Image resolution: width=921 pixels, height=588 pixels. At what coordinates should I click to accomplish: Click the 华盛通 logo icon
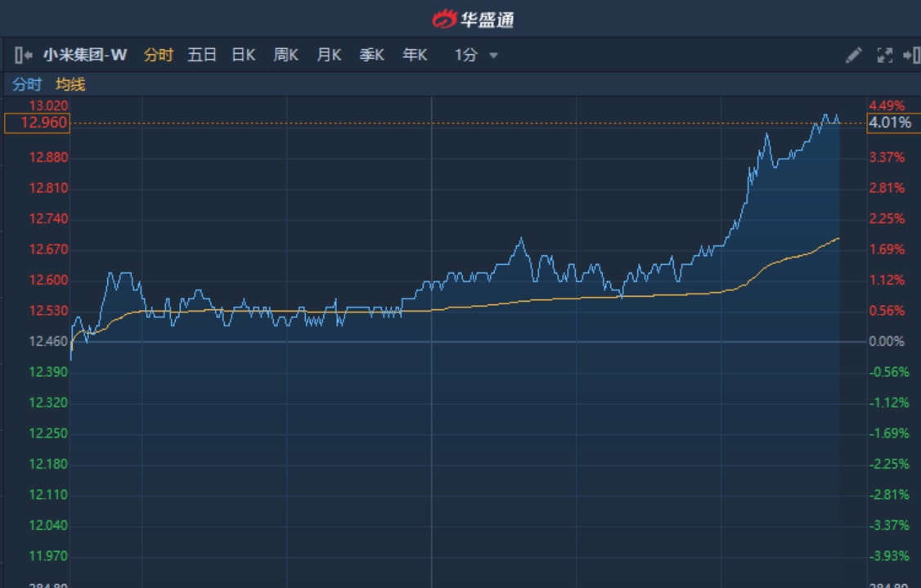tap(444, 19)
